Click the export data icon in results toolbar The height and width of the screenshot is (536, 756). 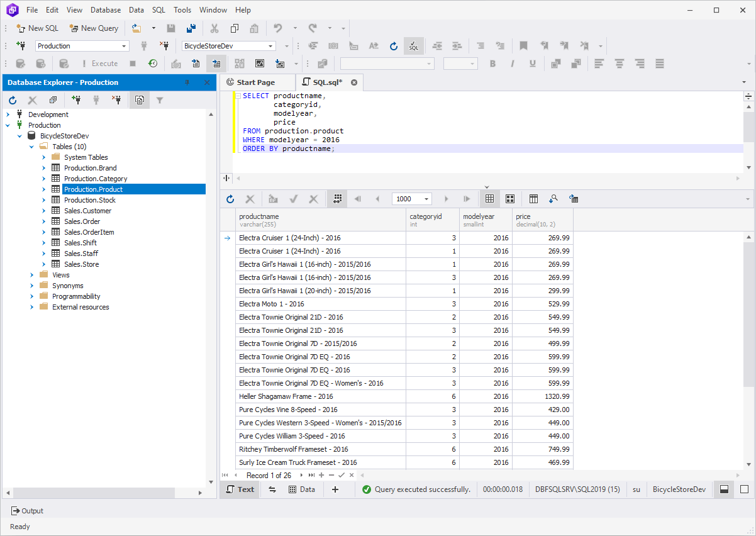574,199
